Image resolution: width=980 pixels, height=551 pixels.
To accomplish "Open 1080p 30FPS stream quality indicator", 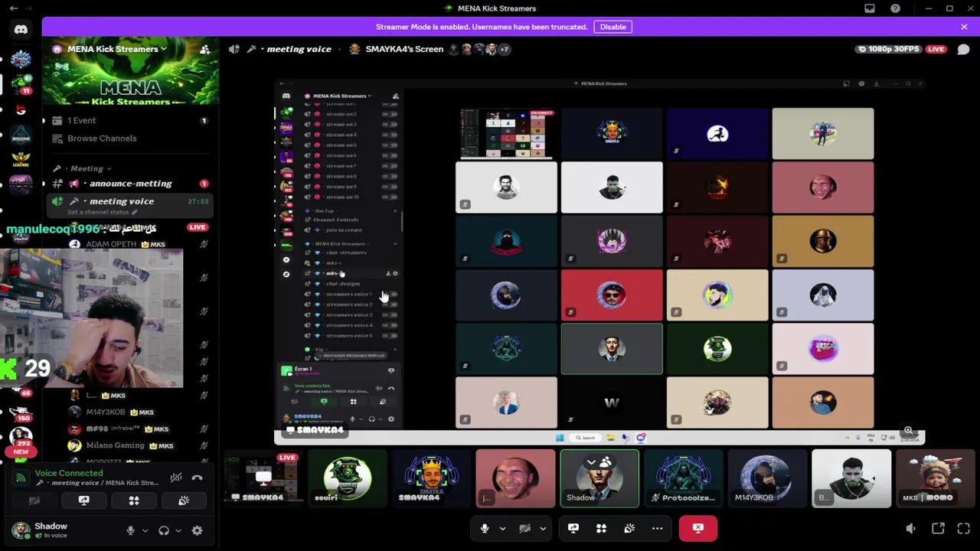I will (889, 49).
